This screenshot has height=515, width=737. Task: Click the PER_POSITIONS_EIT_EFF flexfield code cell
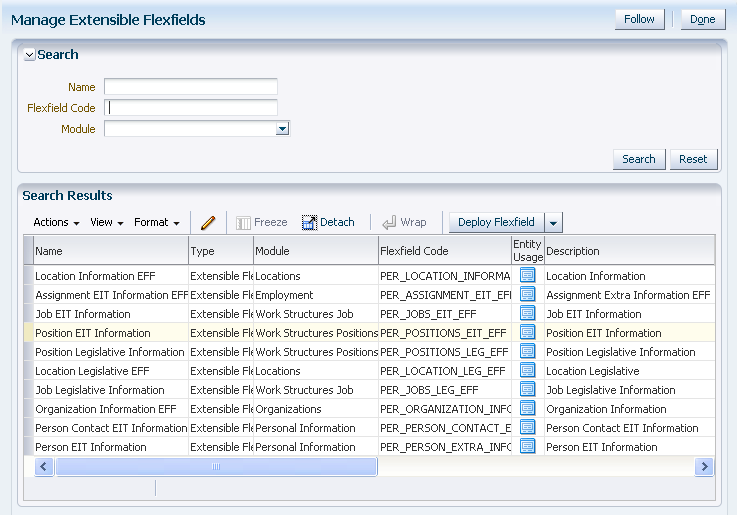pyautogui.click(x=445, y=333)
